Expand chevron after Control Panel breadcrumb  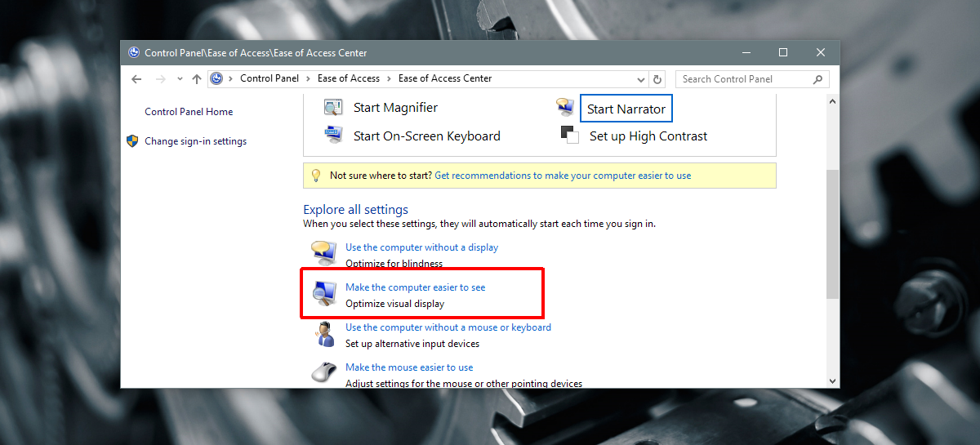pyautogui.click(x=308, y=78)
